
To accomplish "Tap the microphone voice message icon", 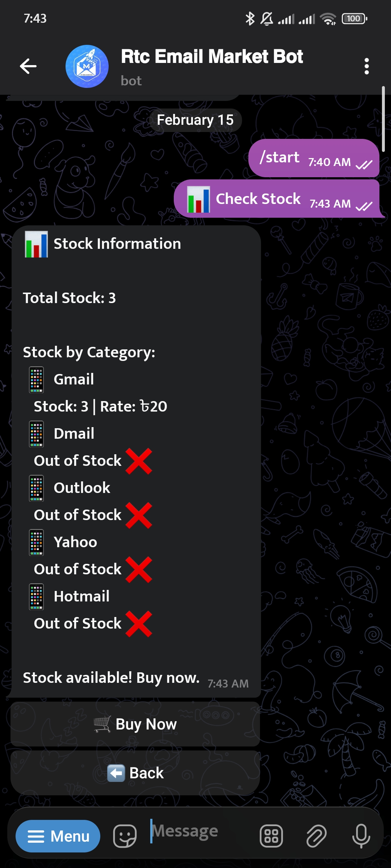I will [361, 836].
